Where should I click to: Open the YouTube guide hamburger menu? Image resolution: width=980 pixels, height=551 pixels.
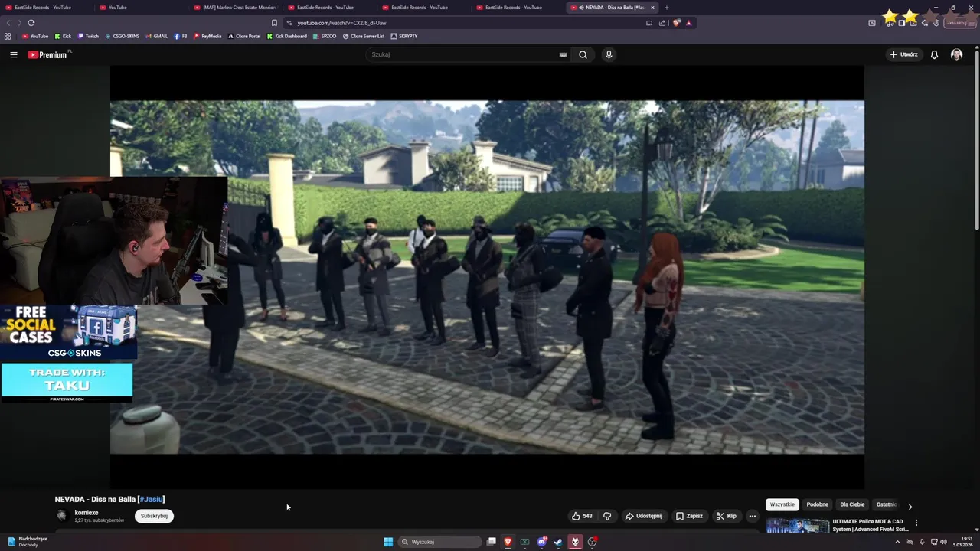[x=13, y=55]
